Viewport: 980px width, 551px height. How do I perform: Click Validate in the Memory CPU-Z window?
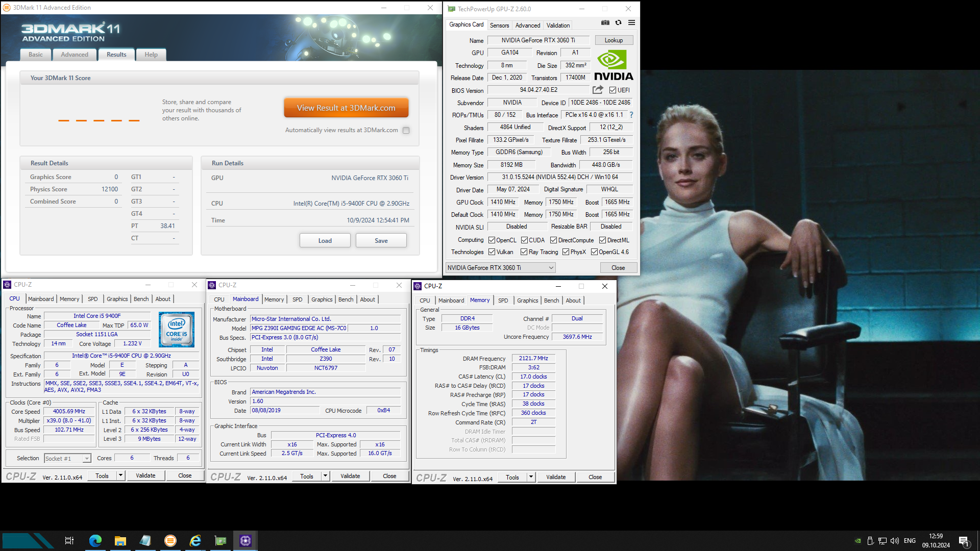coord(556,477)
